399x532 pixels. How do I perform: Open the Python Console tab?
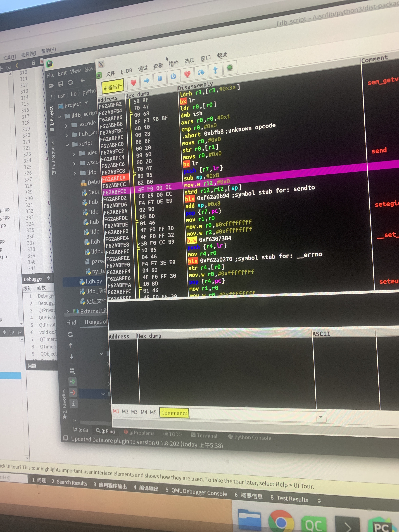click(x=249, y=437)
